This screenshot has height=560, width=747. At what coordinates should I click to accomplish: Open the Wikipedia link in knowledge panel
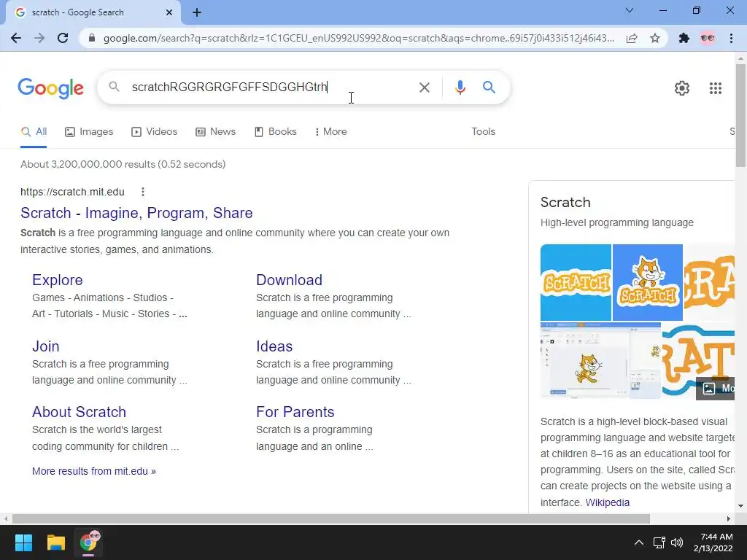[608, 502]
